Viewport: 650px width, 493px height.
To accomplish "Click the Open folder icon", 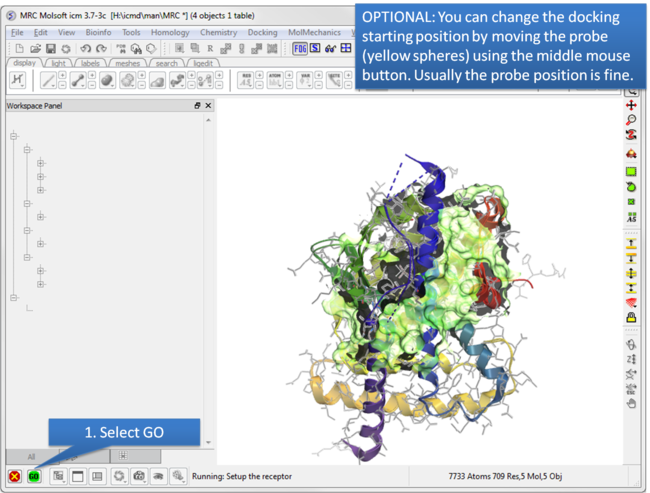I will tap(35, 48).
